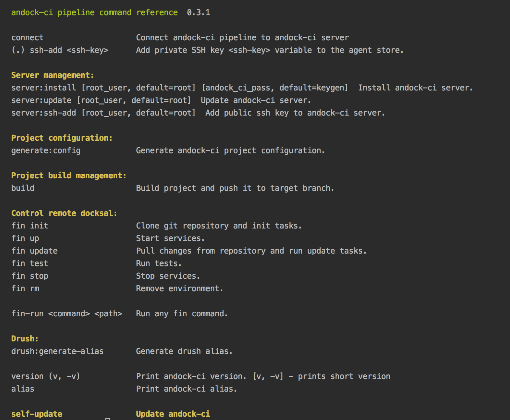This screenshot has width=510, height=420.
Task: Click the 'server:ssh-add' command
Action: 103,113
